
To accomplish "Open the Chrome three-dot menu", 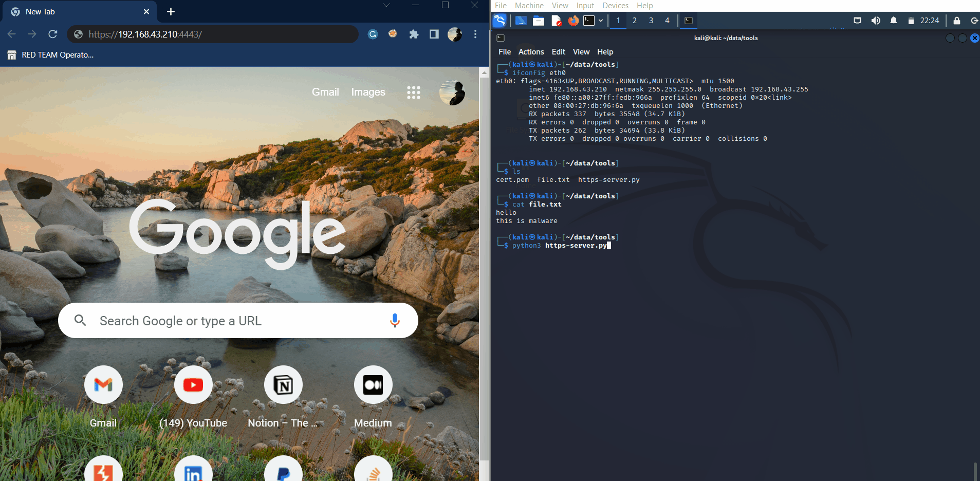I will click(x=475, y=34).
